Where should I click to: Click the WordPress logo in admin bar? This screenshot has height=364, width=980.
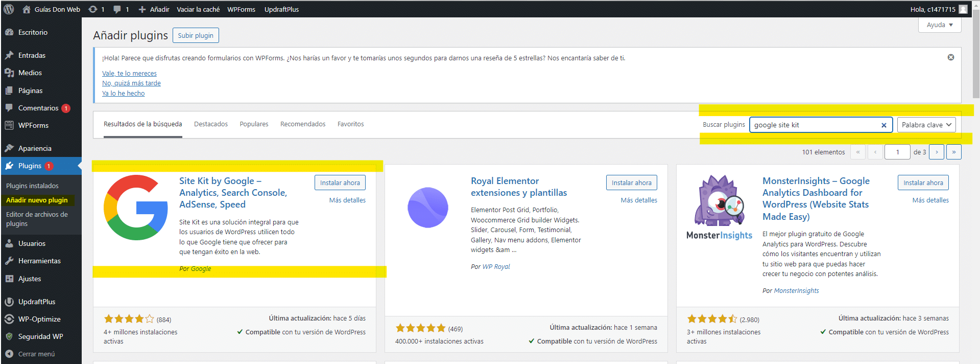pyautogui.click(x=9, y=9)
